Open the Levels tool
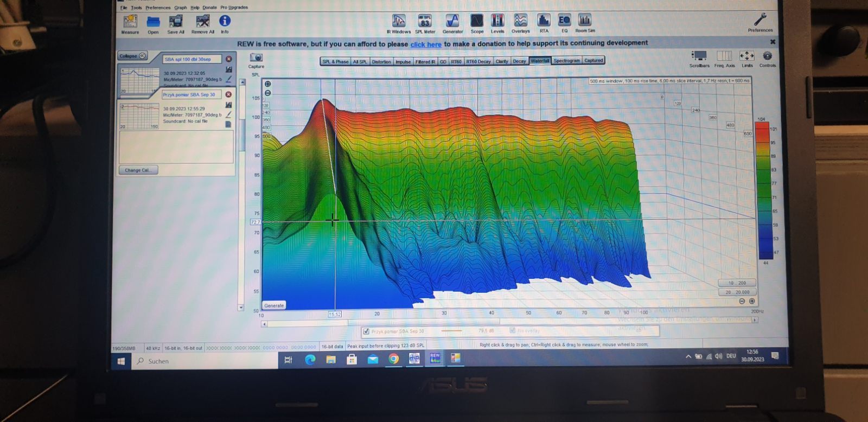Image resolution: width=868 pixels, height=422 pixels. [497, 21]
